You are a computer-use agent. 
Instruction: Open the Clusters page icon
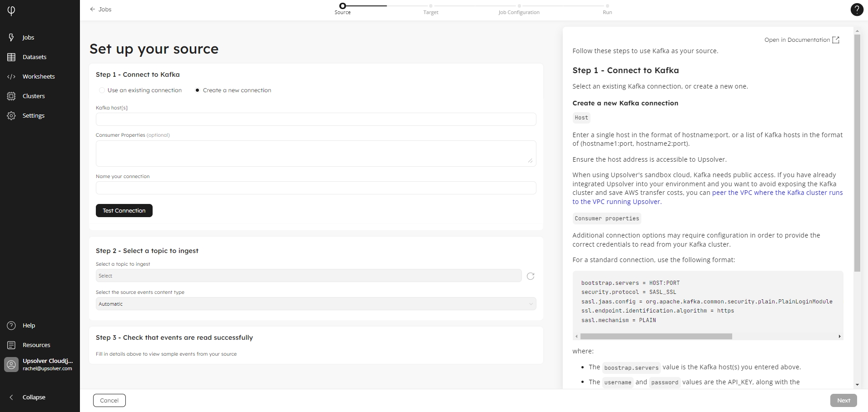coord(11,96)
